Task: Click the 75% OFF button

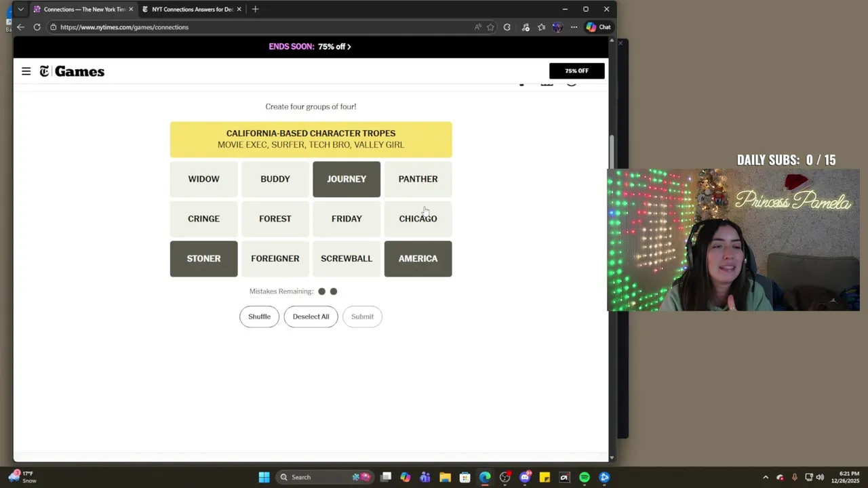Action: coord(576,71)
